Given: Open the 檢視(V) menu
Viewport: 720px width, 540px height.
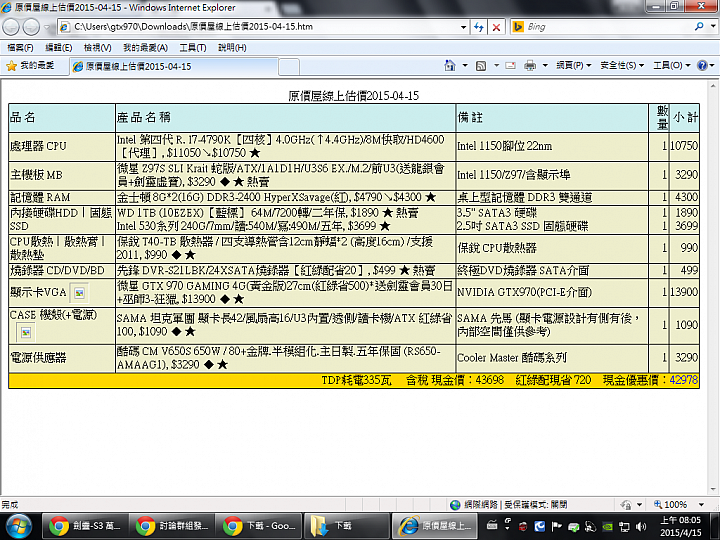Looking at the screenshot, I should (x=97, y=47).
